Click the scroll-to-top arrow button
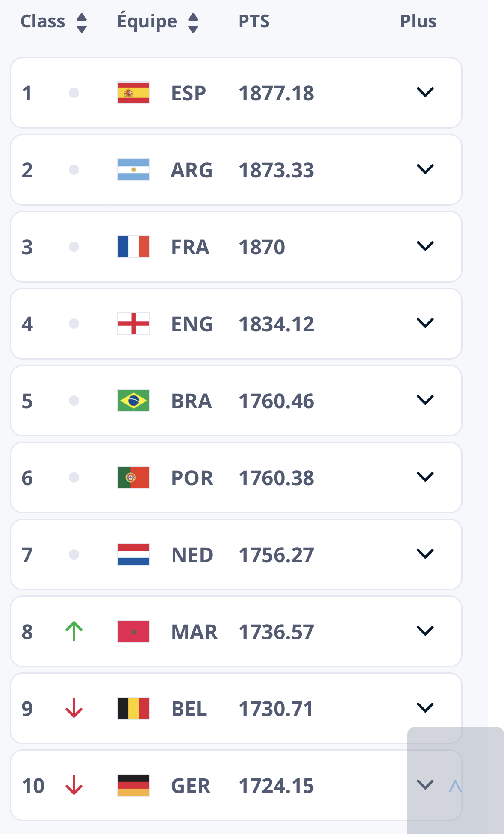This screenshot has height=834, width=504. [x=455, y=786]
